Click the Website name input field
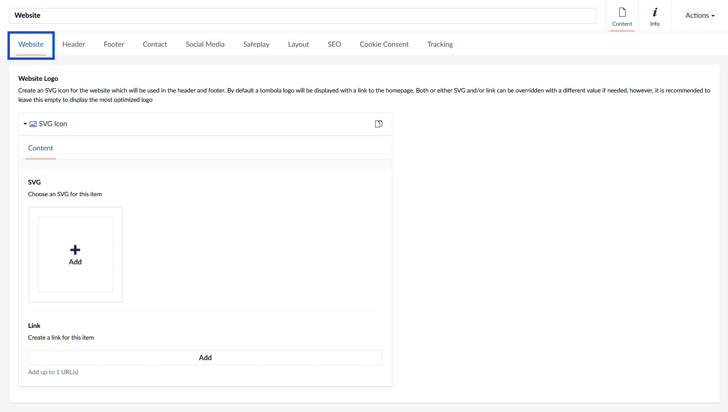The width and height of the screenshot is (728, 412). coord(302,15)
